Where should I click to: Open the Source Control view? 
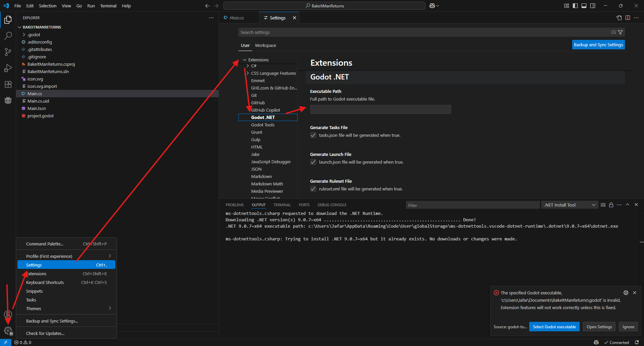tap(8, 52)
